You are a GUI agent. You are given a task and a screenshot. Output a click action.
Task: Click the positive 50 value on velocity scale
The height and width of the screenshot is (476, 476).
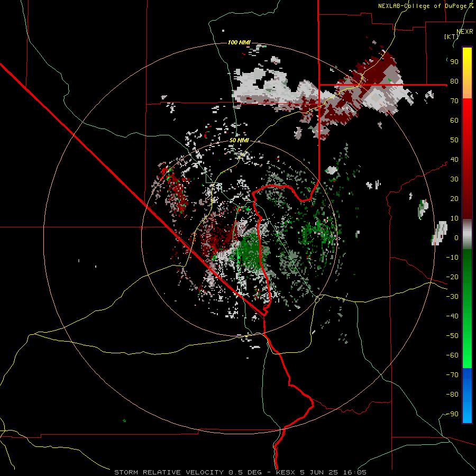coord(454,140)
